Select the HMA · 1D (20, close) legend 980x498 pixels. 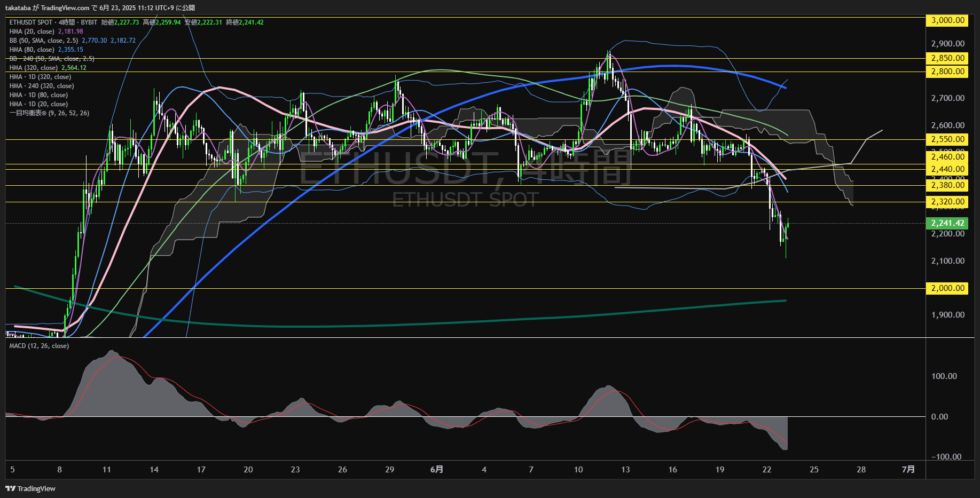click(38, 104)
